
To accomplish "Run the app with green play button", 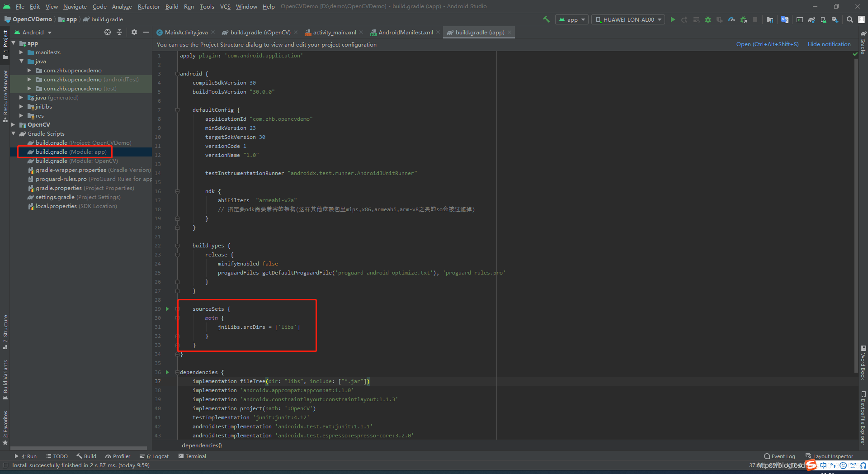I will coord(673,19).
